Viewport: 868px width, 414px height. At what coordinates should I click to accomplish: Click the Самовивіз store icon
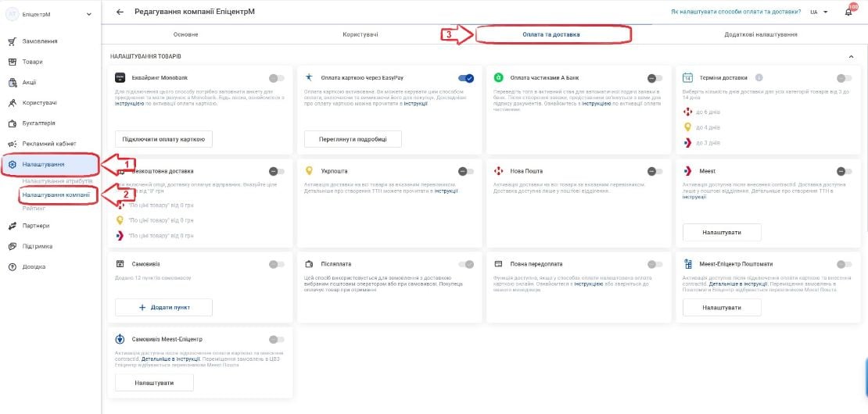pos(120,264)
